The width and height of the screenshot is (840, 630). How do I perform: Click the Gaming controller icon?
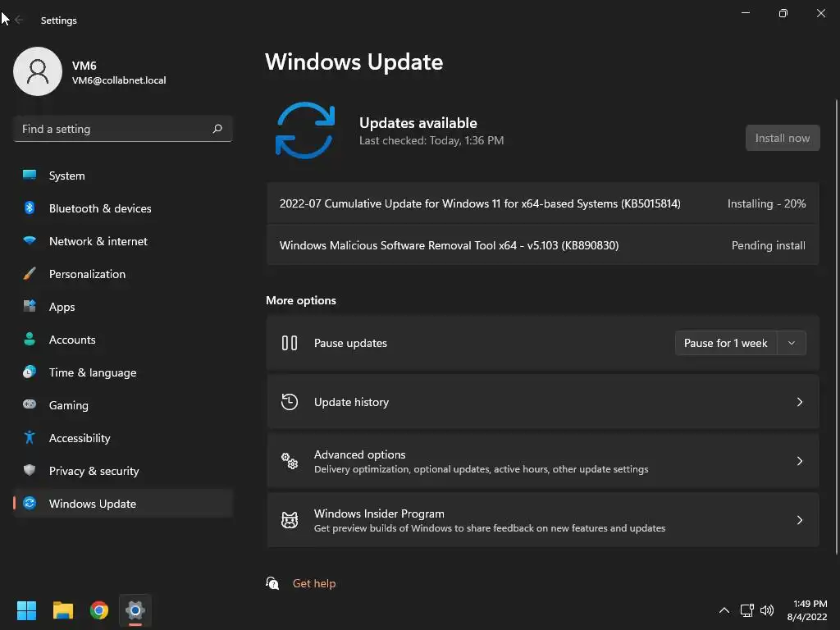click(x=30, y=405)
